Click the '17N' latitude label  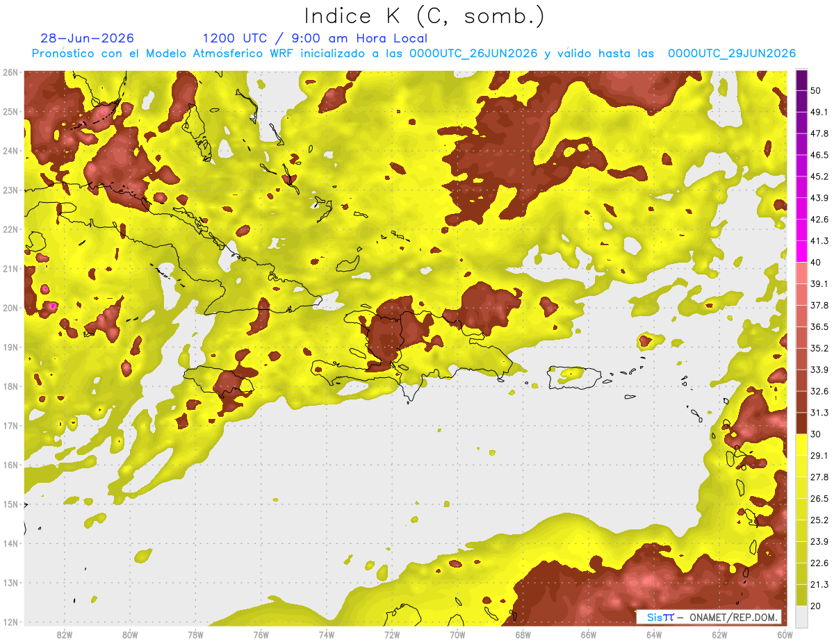coord(10,425)
